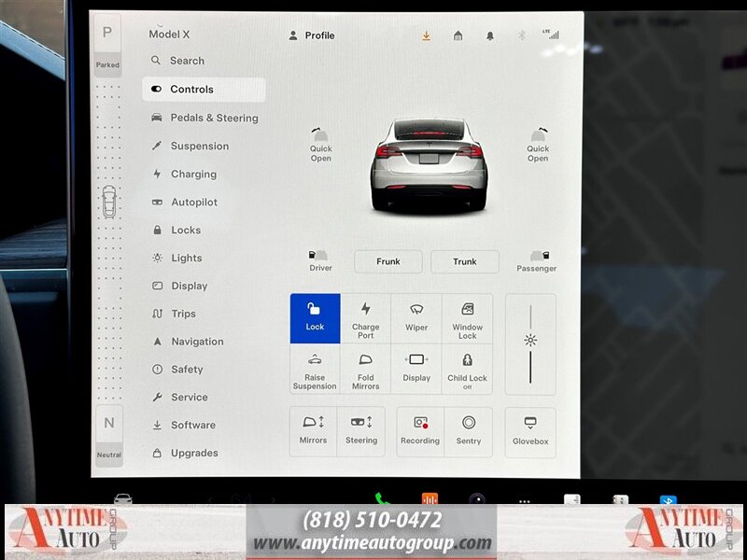The image size is (747, 560).
Task: Go to Charging settings
Action: click(184, 175)
